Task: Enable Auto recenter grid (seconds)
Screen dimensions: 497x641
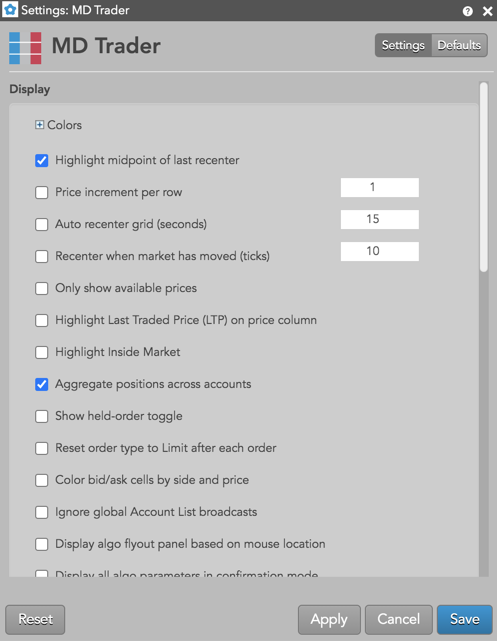Action: pos(42,224)
